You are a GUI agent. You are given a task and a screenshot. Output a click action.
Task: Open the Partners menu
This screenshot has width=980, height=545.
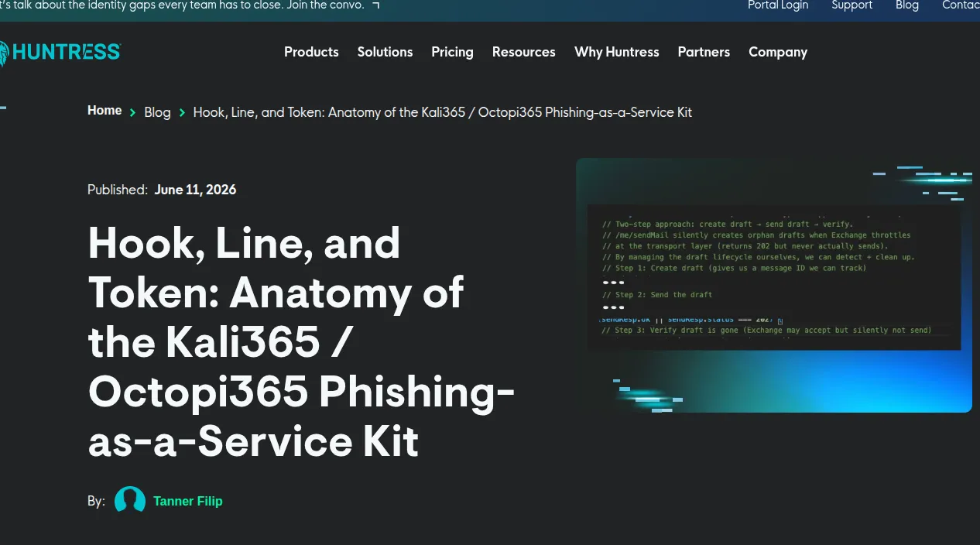[704, 52]
